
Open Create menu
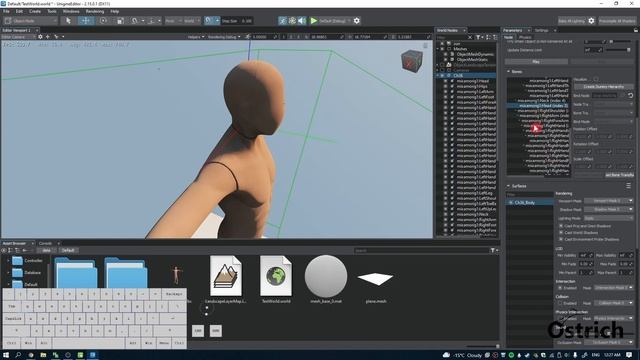tap(35, 11)
